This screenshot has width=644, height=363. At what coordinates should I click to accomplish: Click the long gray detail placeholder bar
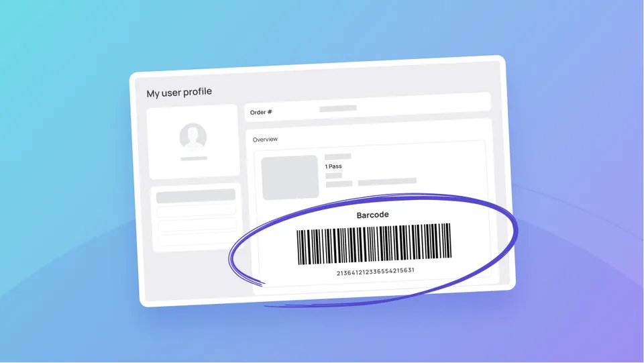(x=387, y=181)
